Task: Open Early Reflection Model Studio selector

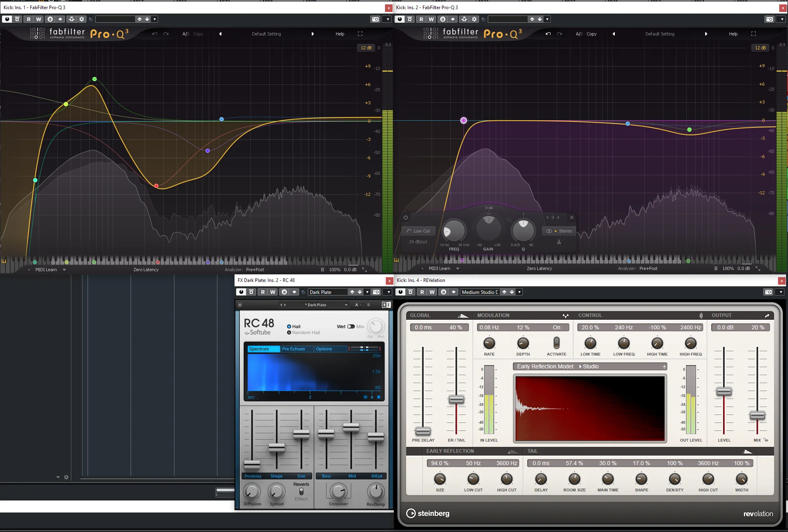Action: 590,366
